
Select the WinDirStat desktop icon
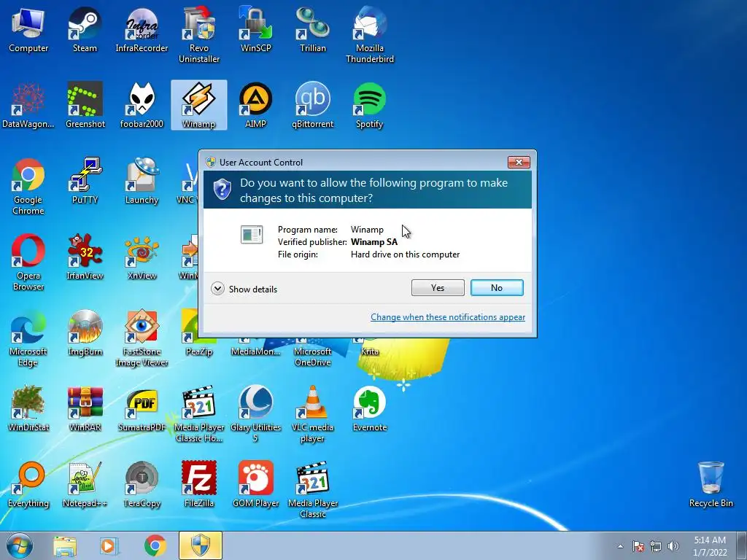tap(28, 408)
